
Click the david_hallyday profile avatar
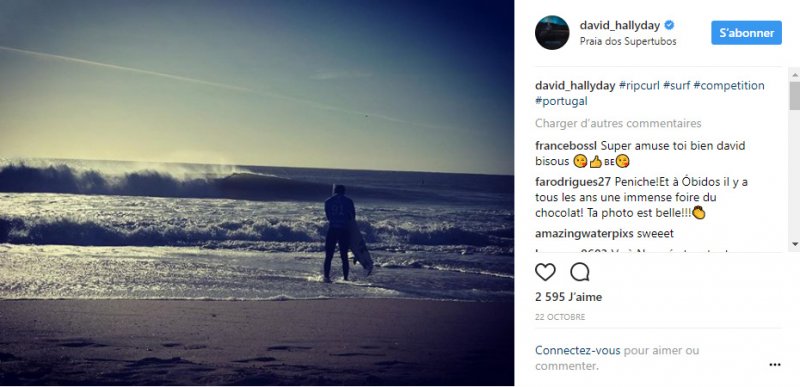(552, 33)
